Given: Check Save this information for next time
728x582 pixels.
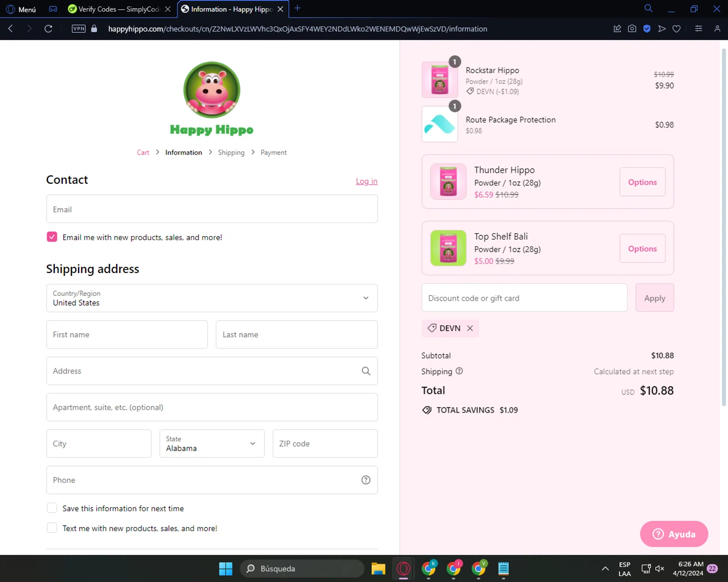Looking at the screenshot, I should coord(52,508).
